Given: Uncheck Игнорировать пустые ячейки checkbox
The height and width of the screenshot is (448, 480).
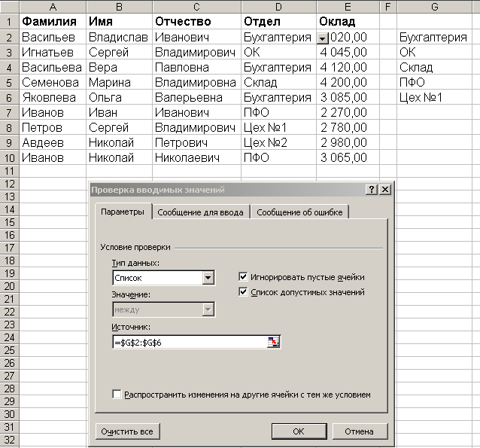Looking at the screenshot, I should [243, 277].
